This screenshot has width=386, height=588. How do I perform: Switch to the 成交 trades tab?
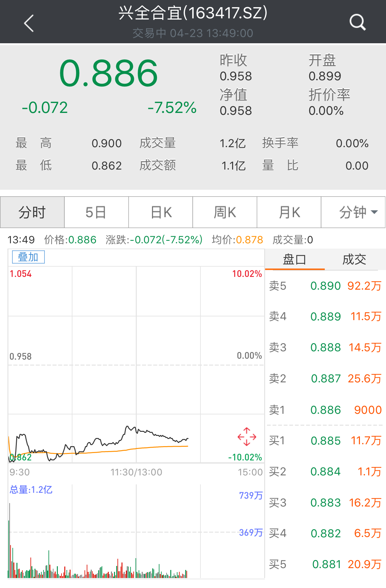354,259
